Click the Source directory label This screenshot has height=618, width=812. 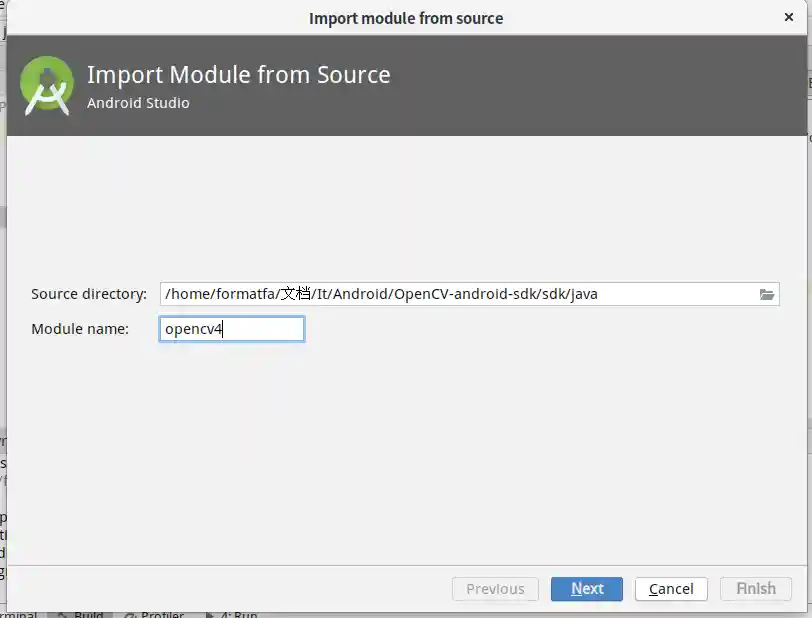[x=89, y=294]
